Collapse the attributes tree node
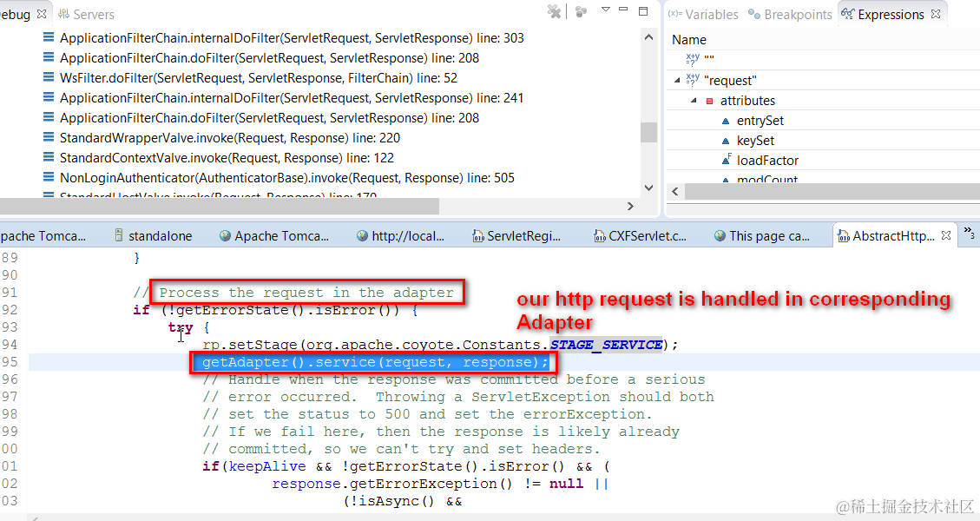 (694, 100)
